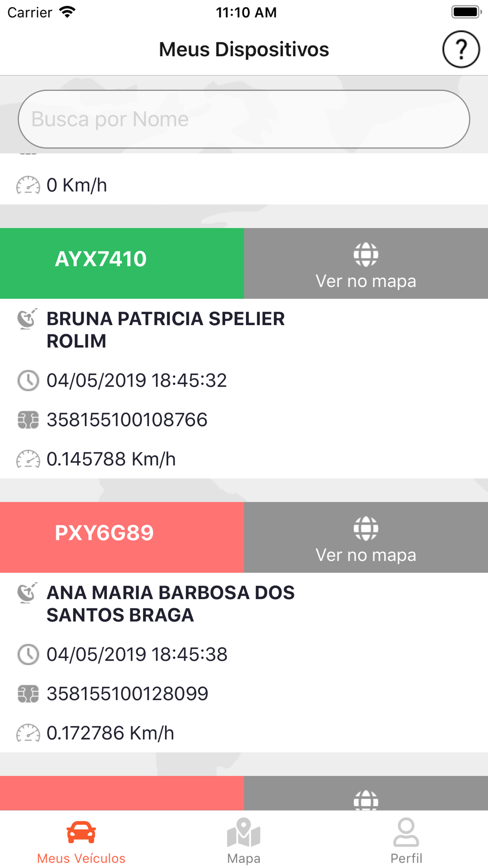
Task: Select the green AYX7410 plate button
Action: [x=122, y=263]
